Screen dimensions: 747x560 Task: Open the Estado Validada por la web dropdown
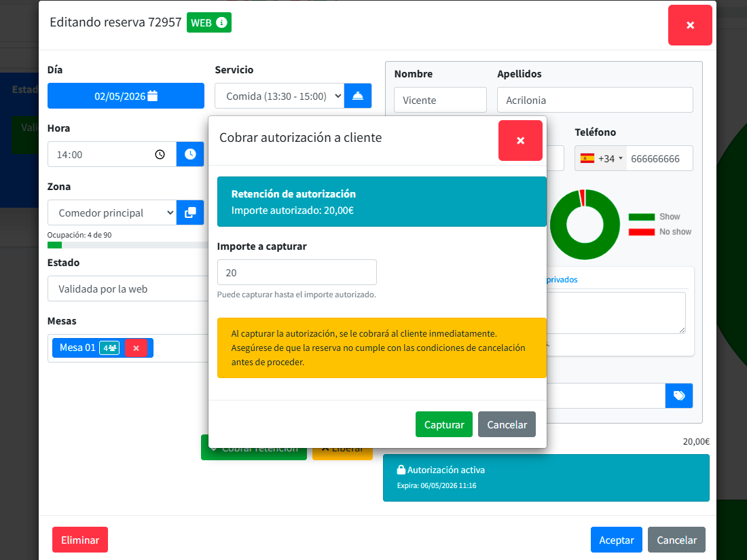coord(128,288)
